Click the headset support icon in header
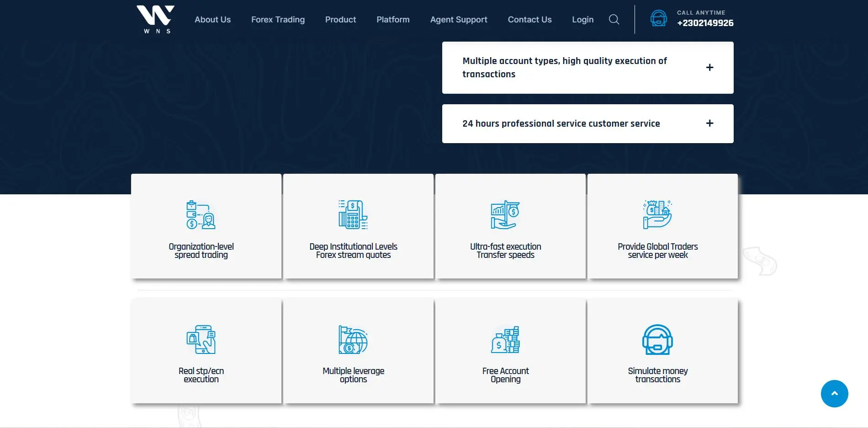The height and width of the screenshot is (428, 868). [658, 19]
